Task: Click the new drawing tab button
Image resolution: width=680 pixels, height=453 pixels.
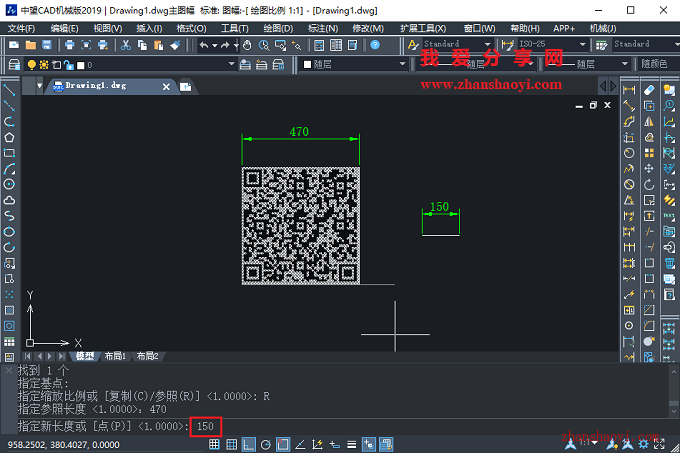Action: click(x=186, y=87)
